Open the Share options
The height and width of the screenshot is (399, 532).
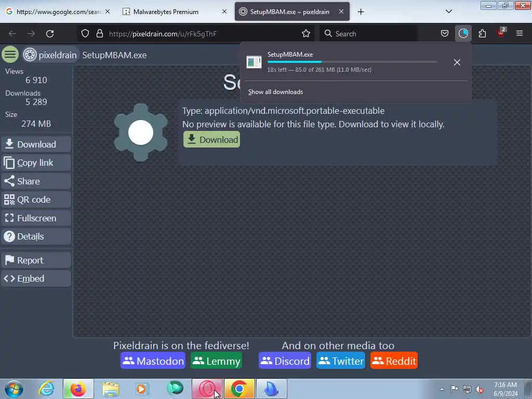pos(36,181)
